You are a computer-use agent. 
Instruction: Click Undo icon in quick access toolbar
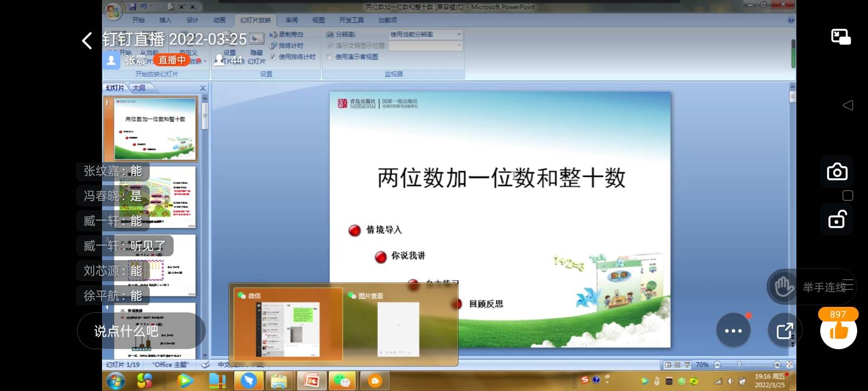click(144, 7)
